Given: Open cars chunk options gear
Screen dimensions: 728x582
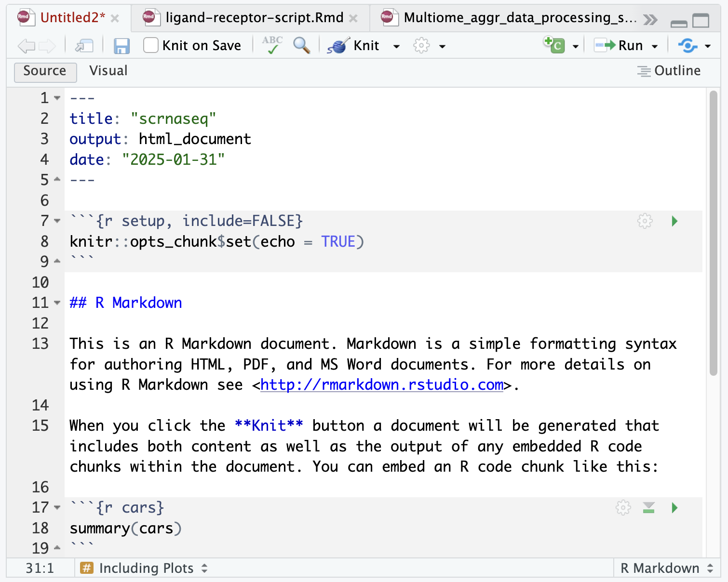Looking at the screenshot, I should (623, 507).
